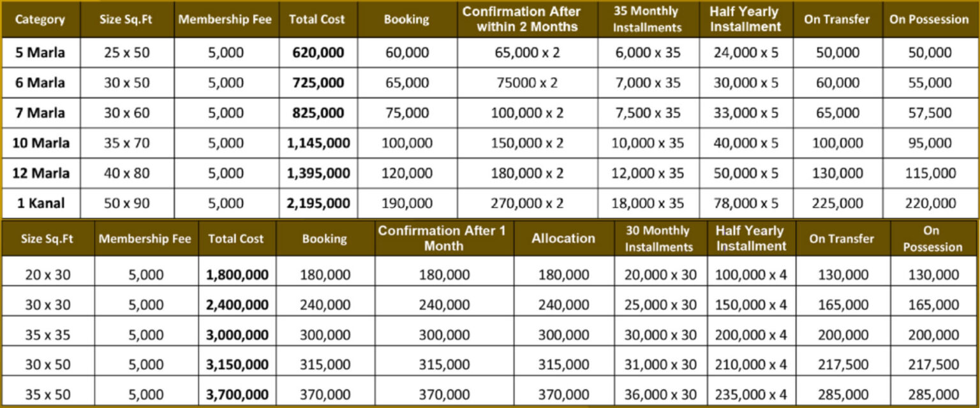Viewport: 980px width, 408px height.
Task: Select the 6,000 x 35 installment cell
Action: point(647,52)
